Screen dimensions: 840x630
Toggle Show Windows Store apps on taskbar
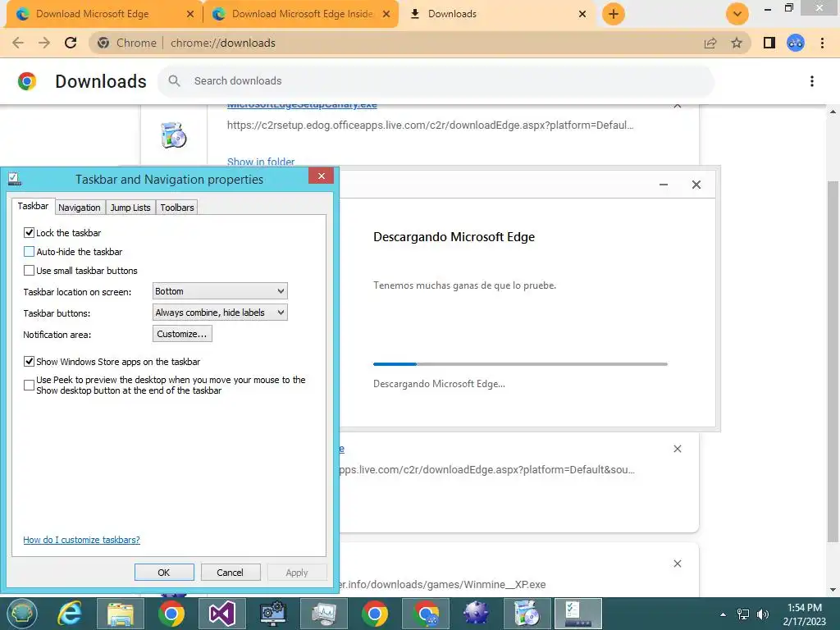(29, 362)
